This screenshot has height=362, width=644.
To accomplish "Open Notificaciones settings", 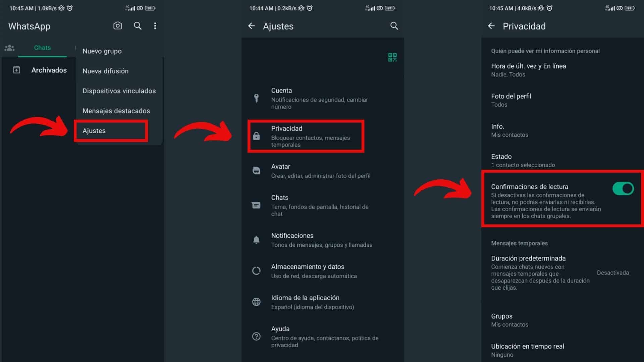I will [x=323, y=240].
